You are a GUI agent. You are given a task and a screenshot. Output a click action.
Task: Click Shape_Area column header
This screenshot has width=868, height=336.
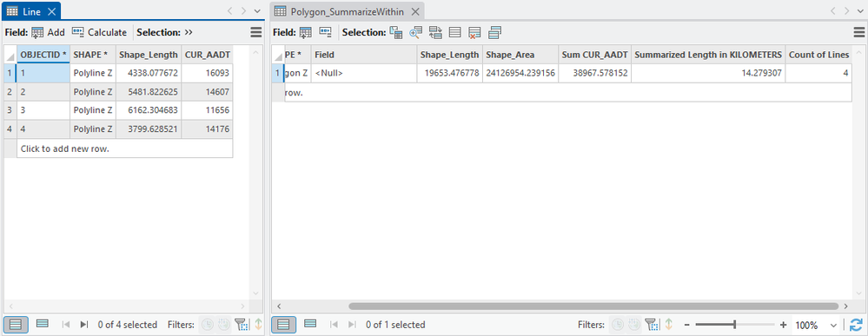[x=520, y=55]
